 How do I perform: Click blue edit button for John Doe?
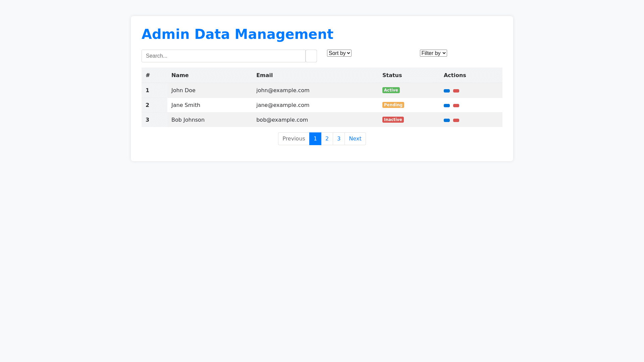pos(446,91)
